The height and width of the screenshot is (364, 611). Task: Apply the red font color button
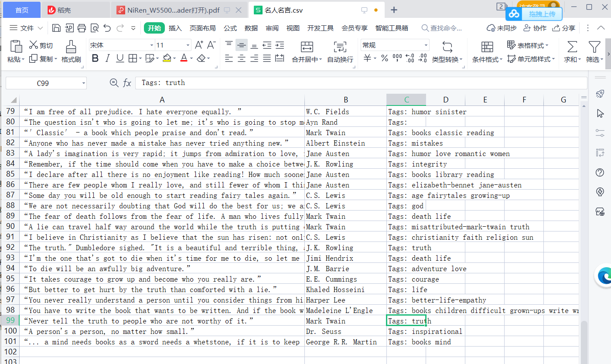pos(184,58)
